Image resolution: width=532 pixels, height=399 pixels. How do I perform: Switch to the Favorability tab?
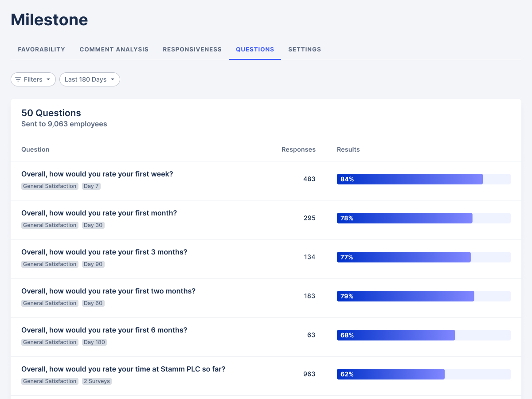(x=41, y=49)
